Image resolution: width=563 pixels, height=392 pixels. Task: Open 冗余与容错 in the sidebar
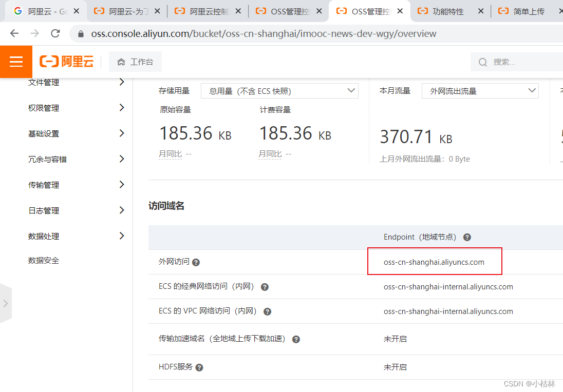[47, 159]
